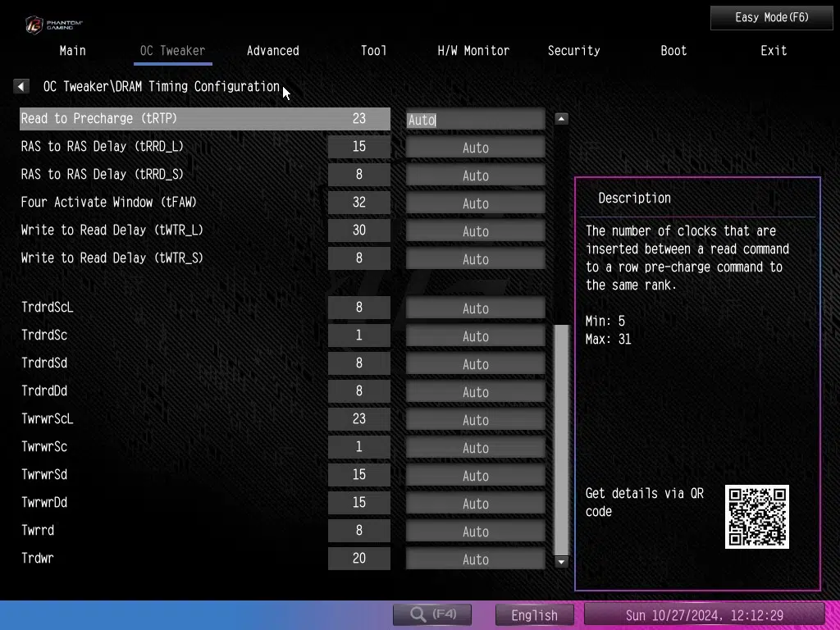Click the scrollbar up arrow

[x=561, y=119]
